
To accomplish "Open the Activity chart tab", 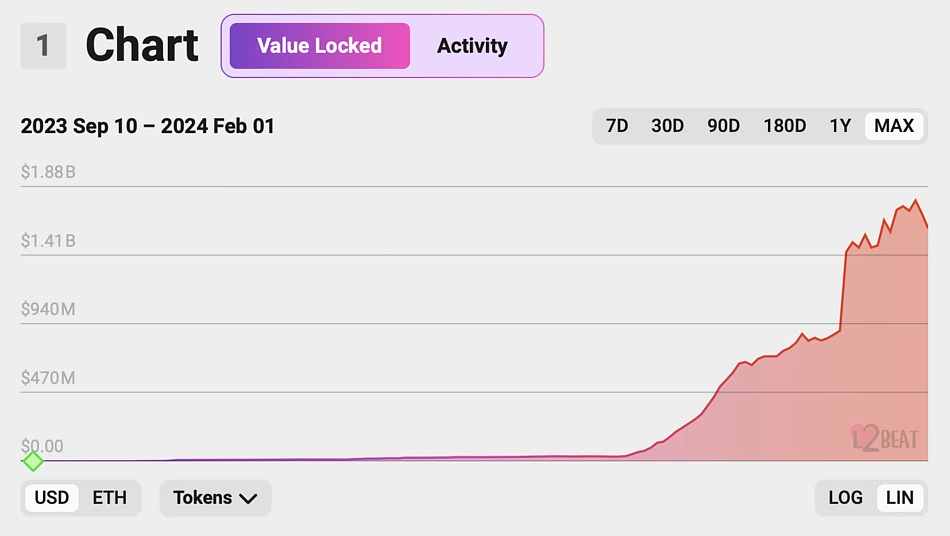I will pyautogui.click(x=472, y=46).
